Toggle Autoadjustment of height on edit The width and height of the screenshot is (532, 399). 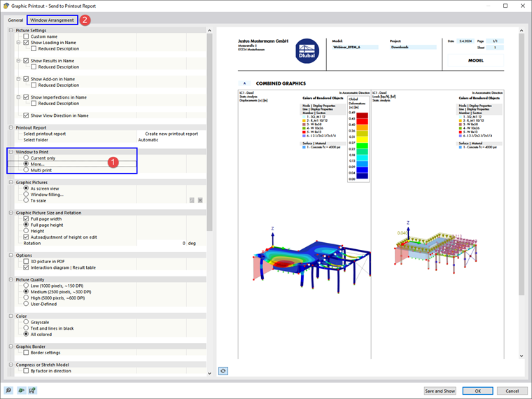point(26,237)
